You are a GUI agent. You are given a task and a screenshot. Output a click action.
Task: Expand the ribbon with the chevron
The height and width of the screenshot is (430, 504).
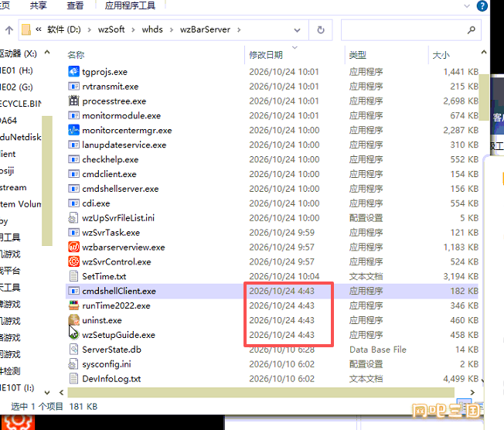(467, 5)
